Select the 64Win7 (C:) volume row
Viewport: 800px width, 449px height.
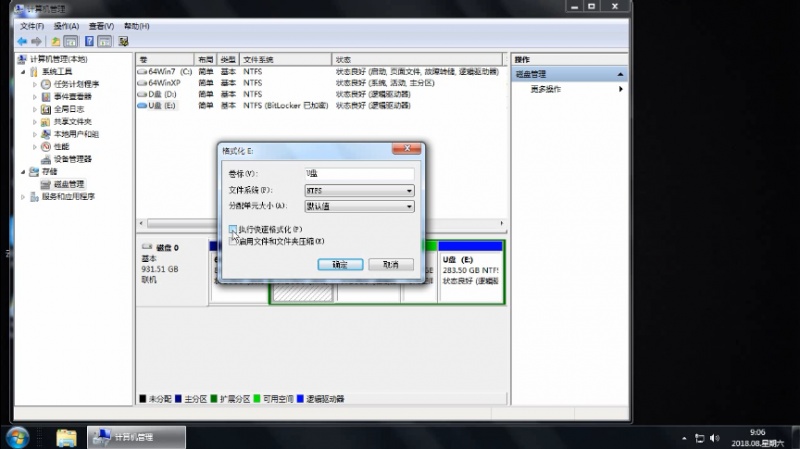coord(320,71)
